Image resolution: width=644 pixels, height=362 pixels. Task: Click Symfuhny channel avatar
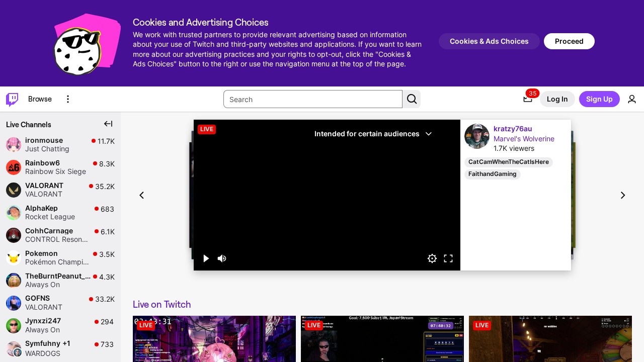(x=14, y=348)
